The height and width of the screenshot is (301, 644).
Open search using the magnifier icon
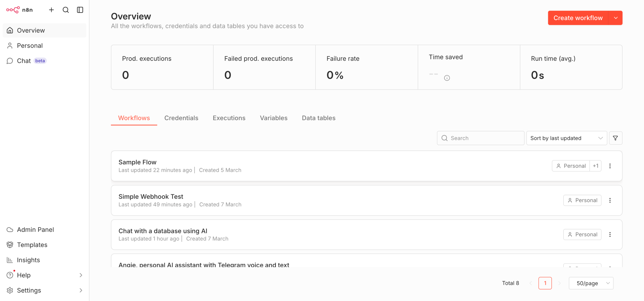66,10
